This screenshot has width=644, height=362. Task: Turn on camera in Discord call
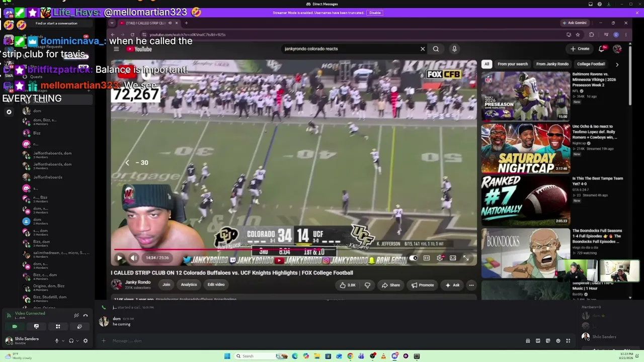click(x=15, y=327)
